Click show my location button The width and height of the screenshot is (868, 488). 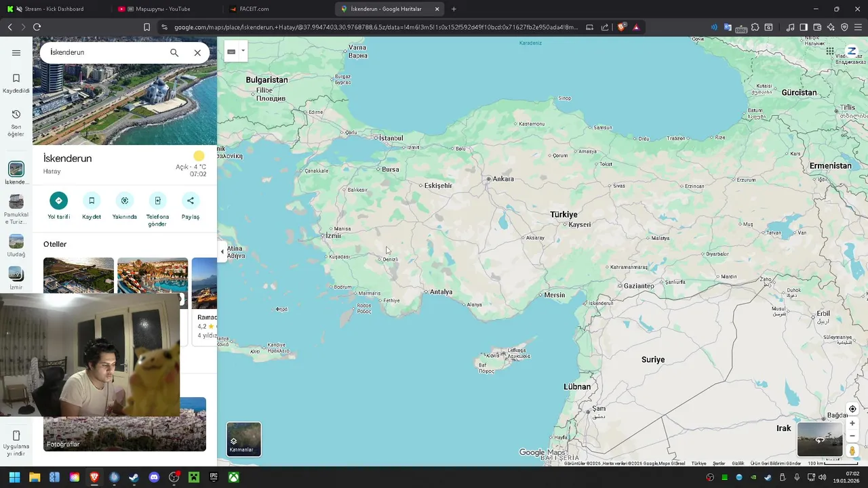point(852,409)
